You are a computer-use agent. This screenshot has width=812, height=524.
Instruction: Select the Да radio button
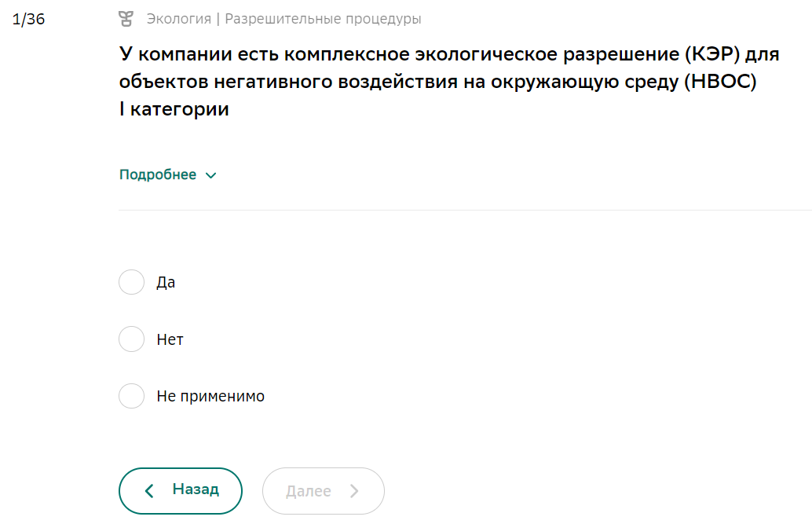(x=131, y=282)
